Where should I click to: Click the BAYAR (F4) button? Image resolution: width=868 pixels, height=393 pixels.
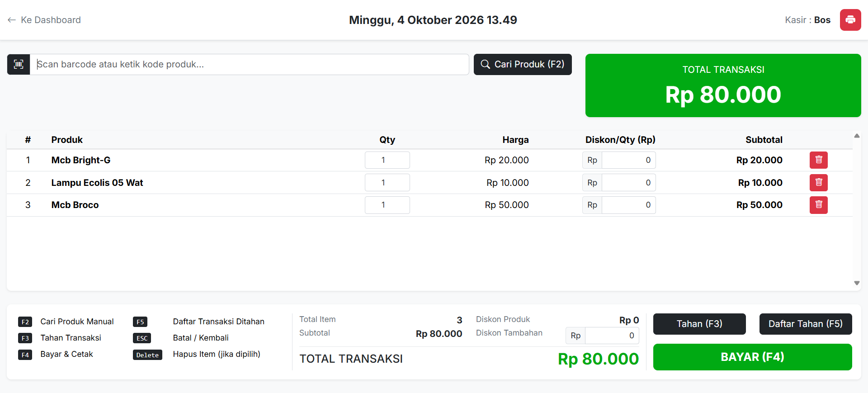752,357
